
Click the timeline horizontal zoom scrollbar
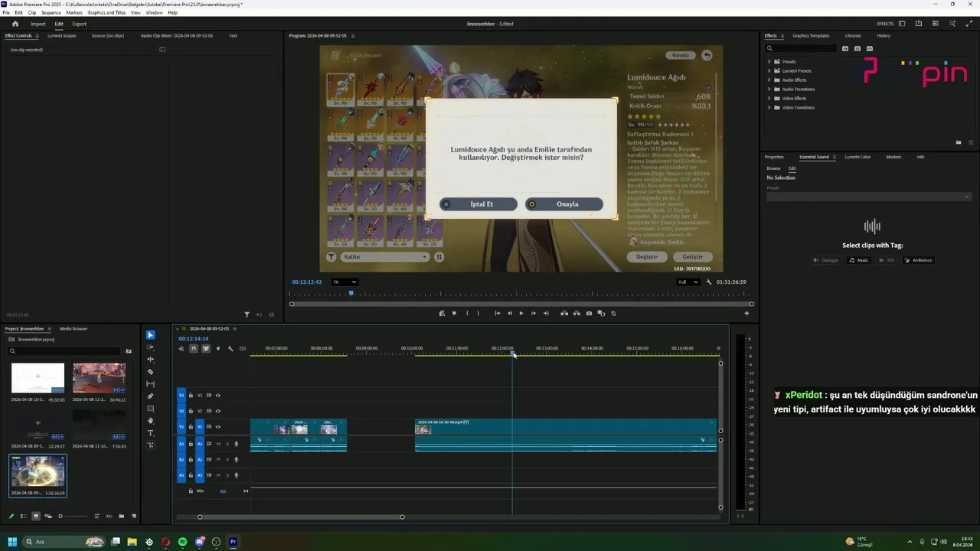pyautogui.click(x=301, y=517)
